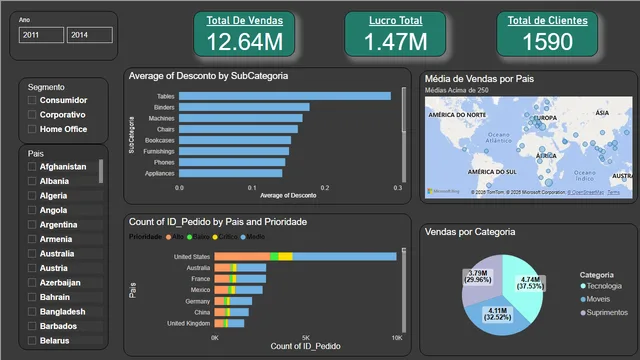This screenshot has height=360, width=640.
Task: Click the Microsoft Bing logo on map
Action: click(443, 191)
